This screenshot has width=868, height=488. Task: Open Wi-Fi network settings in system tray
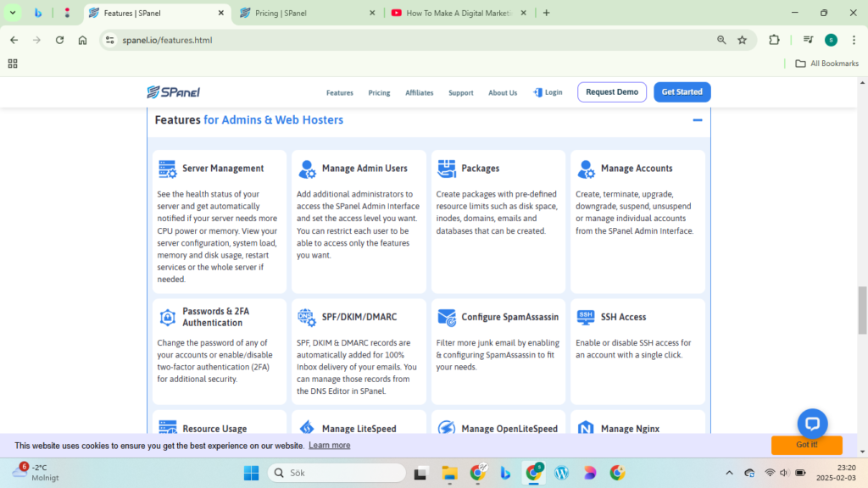tap(770, 473)
